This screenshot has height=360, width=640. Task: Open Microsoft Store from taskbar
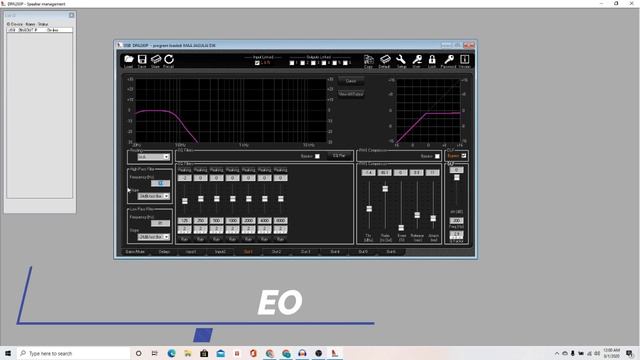pyautogui.click(x=204, y=353)
